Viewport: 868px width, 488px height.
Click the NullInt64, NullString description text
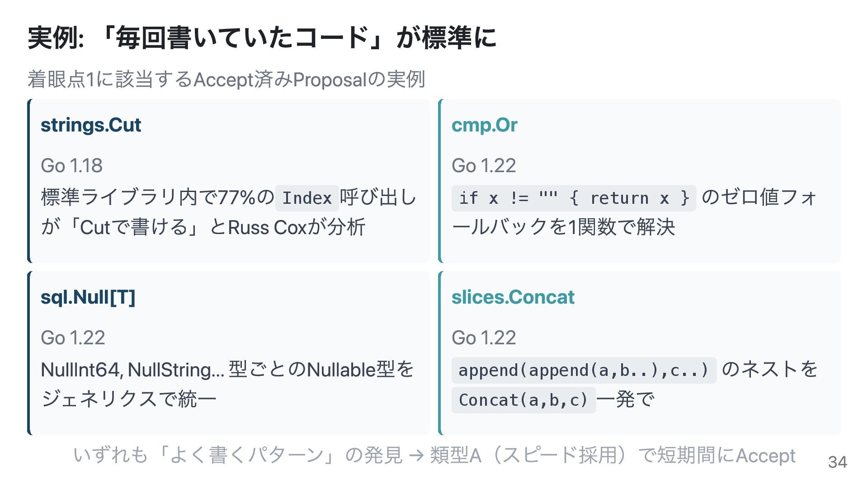226,370
